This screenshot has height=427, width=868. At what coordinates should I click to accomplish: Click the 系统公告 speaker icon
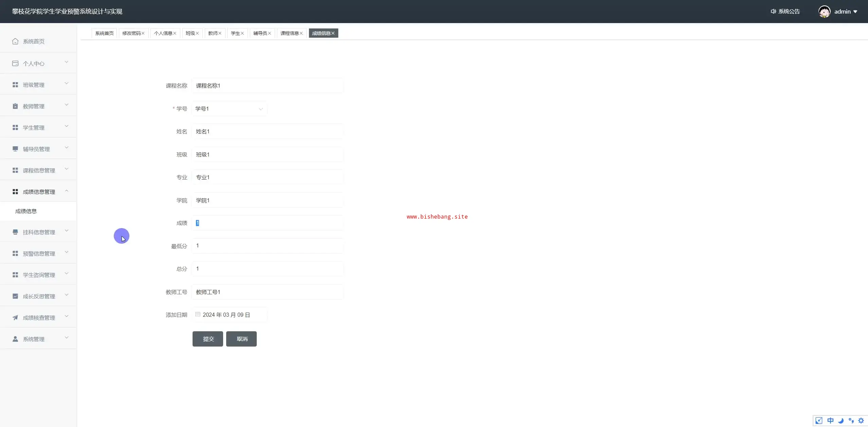773,12
